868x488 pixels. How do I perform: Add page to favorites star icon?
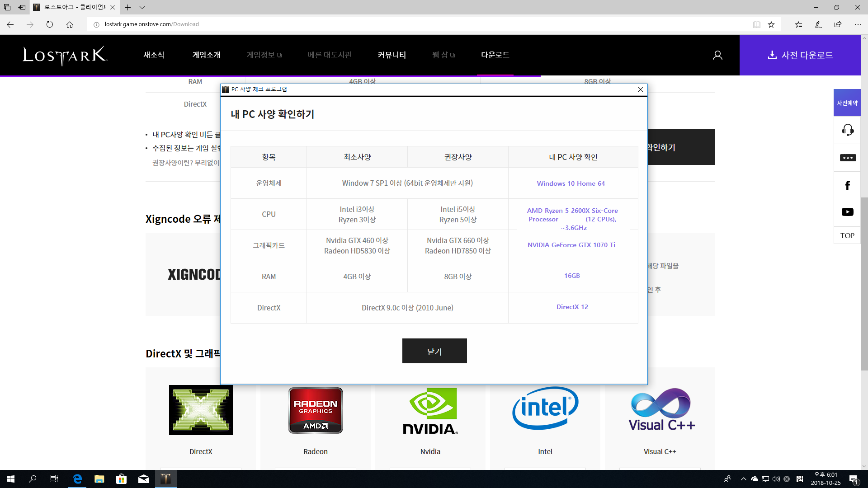[771, 24]
